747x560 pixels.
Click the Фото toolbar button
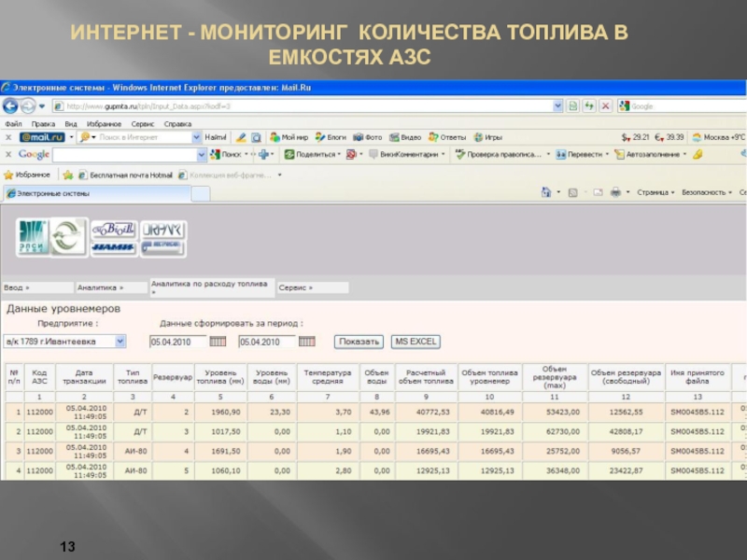click(x=368, y=137)
